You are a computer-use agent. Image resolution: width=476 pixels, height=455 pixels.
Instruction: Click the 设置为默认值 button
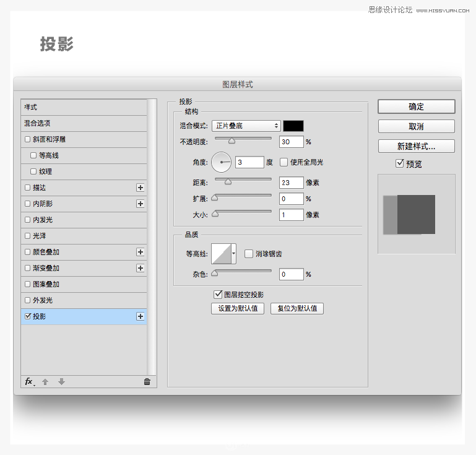[x=238, y=308]
